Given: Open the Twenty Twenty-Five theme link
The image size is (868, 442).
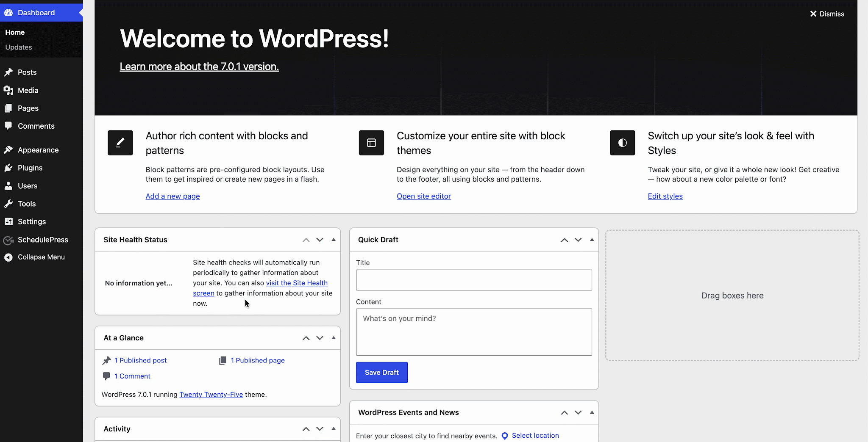Looking at the screenshot, I should coord(211,395).
